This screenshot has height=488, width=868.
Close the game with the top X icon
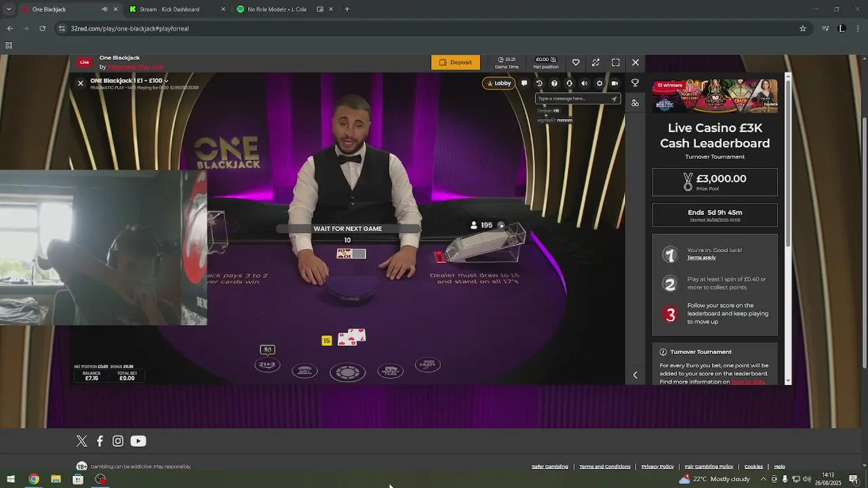point(635,62)
